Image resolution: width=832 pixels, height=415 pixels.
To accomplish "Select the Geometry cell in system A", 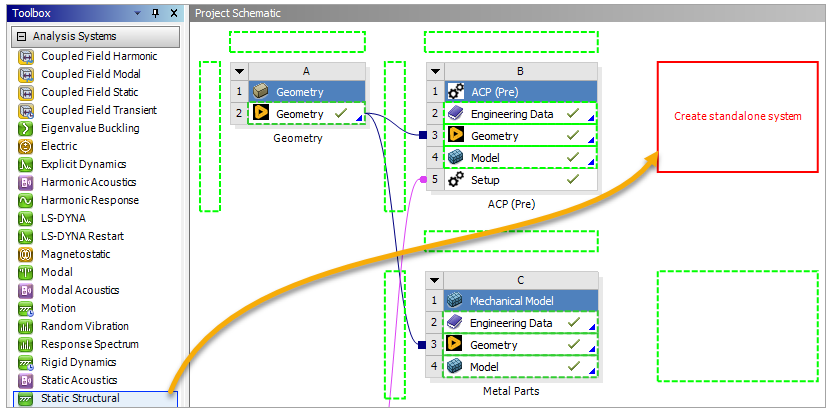I will 307,114.
